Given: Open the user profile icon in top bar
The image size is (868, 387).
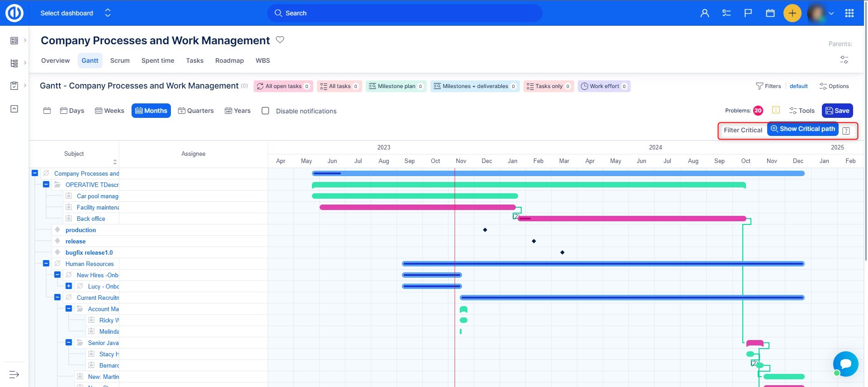Looking at the screenshot, I should 704,13.
